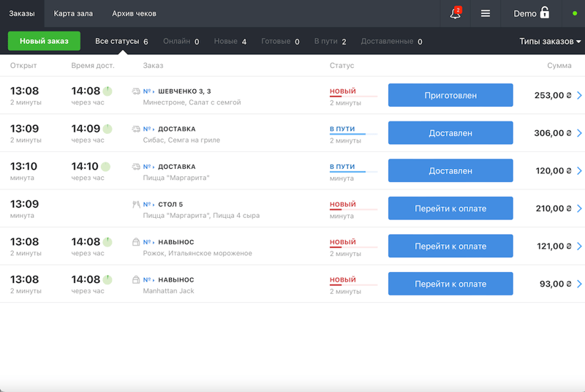Click delivery truck icon for Шевченко 3 order
Viewport: 585px width, 392px height.
136,91
